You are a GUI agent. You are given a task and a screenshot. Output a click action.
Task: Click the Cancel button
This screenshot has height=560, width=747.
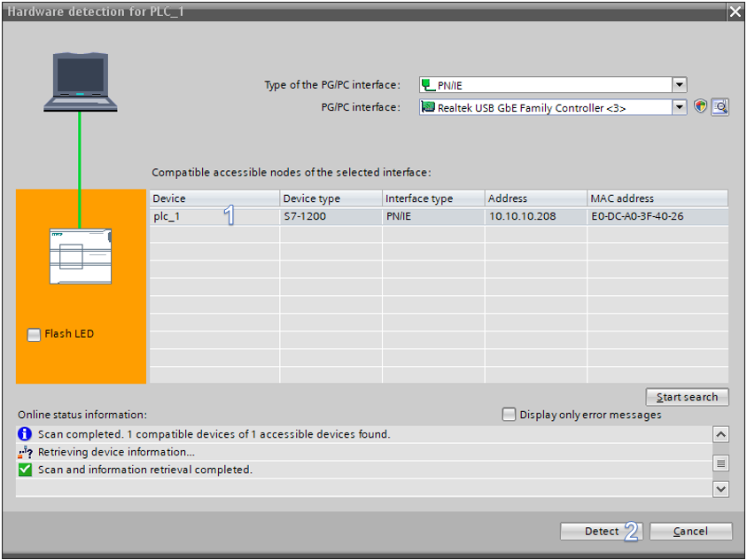[690, 531]
